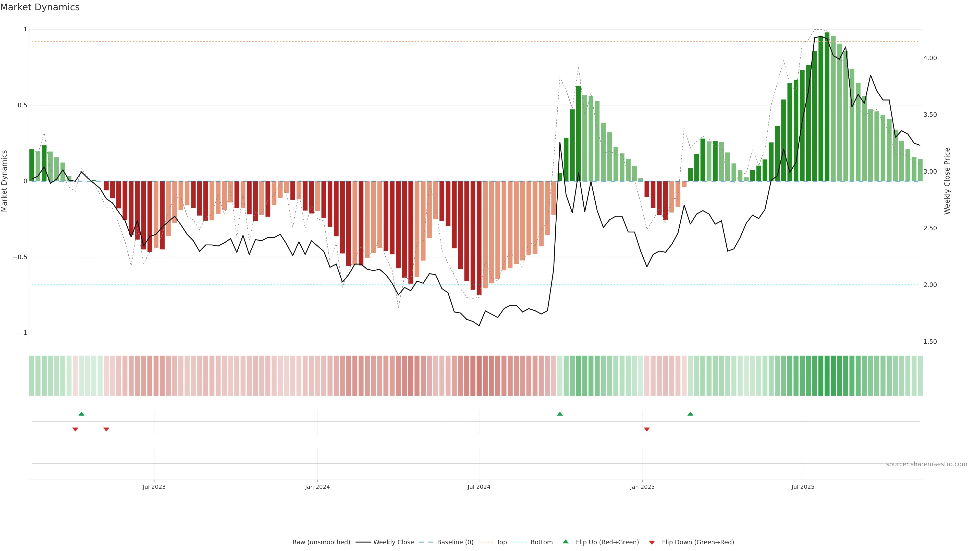The width and height of the screenshot is (980, 551).
Task: Click the red triangle icon in the legend
Action: pyautogui.click(x=652, y=542)
